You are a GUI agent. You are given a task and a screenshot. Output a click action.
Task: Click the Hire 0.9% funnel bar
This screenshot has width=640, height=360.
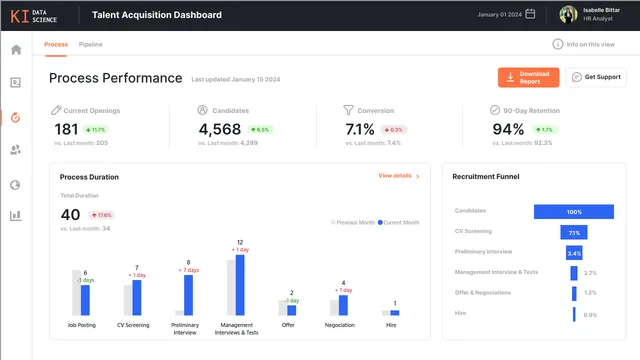pos(574,314)
